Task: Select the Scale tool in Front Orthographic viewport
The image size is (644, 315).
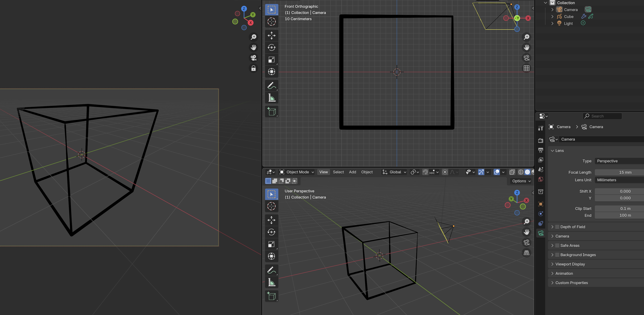Action: tap(271, 60)
